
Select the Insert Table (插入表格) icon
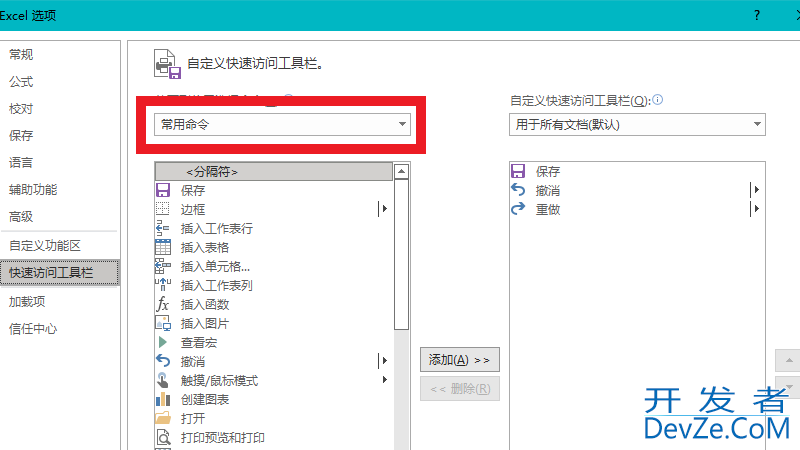(163, 247)
